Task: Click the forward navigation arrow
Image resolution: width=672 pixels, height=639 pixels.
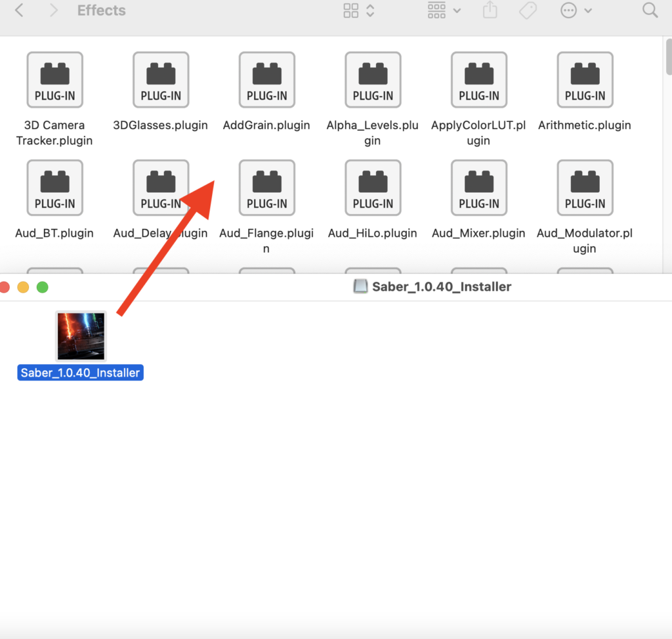Action: (x=54, y=10)
